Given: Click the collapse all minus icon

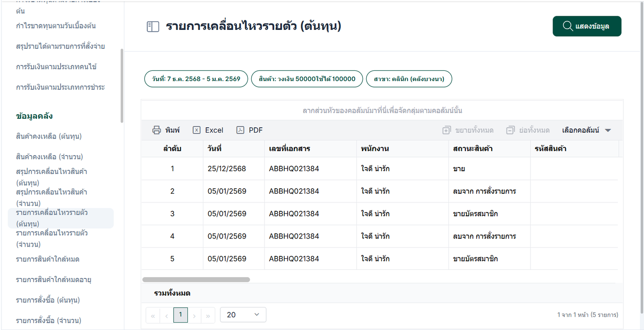Looking at the screenshot, I should coord(510,130).
